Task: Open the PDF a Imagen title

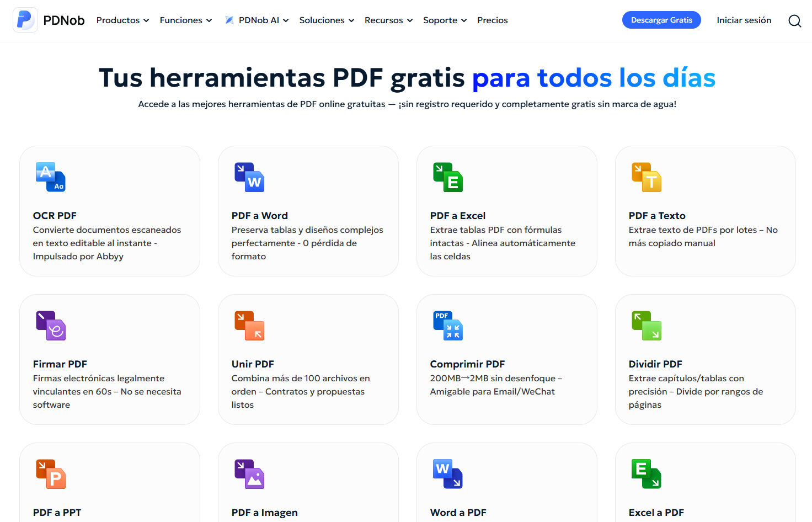Action: tap(264, 513)
